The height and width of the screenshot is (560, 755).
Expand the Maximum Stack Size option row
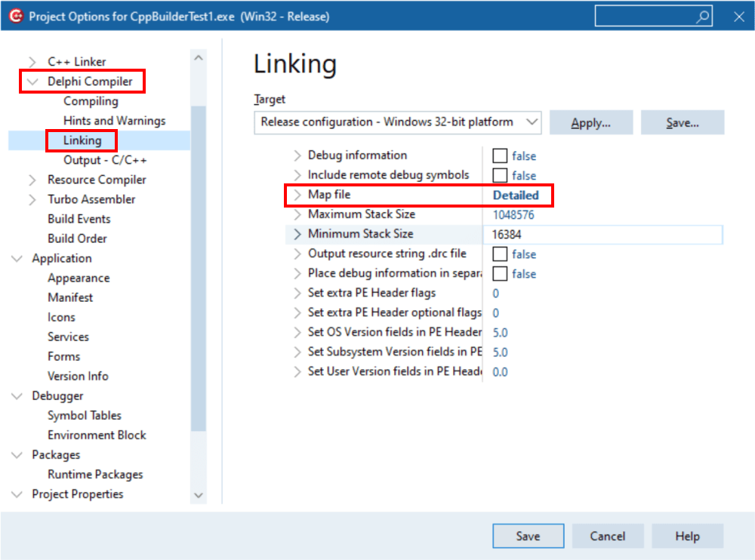click(297, 214)
